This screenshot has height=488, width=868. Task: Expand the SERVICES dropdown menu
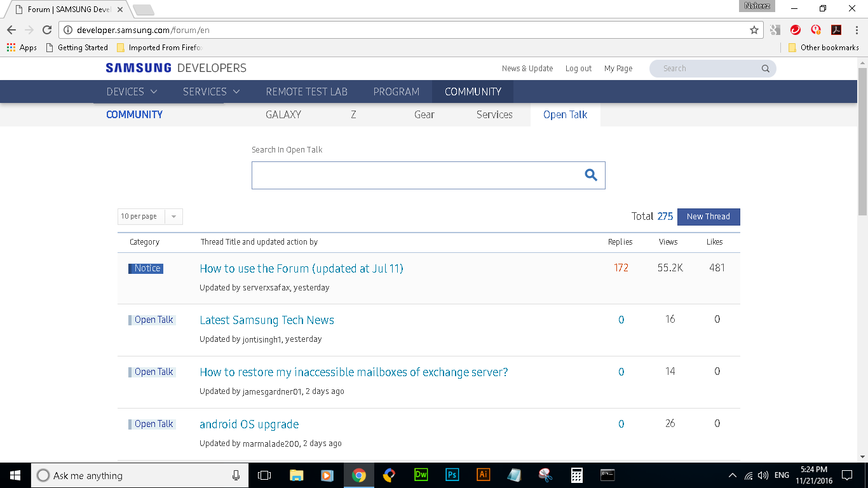point(212,91)
